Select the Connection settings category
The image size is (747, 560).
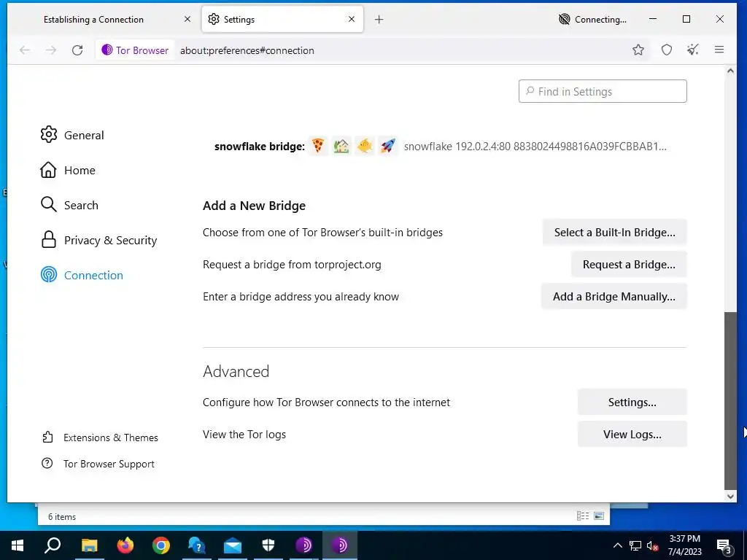click(x=82, y=275)
